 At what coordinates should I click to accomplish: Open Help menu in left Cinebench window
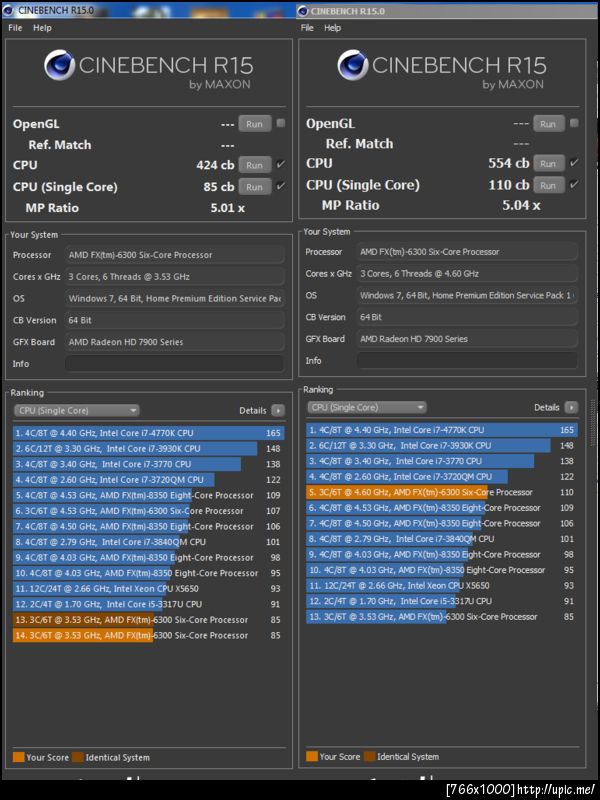click(42, 28)
